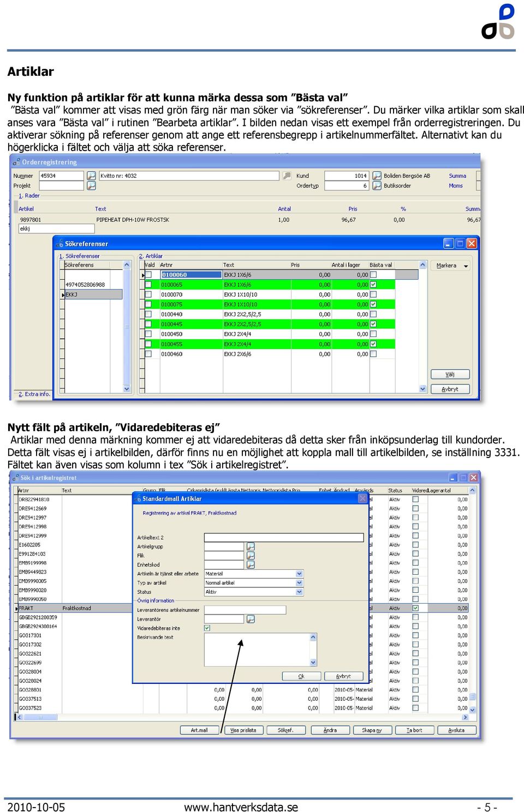Click the Ta bort button
Viewport: 524px width, 812px height.
click(414, 730)
